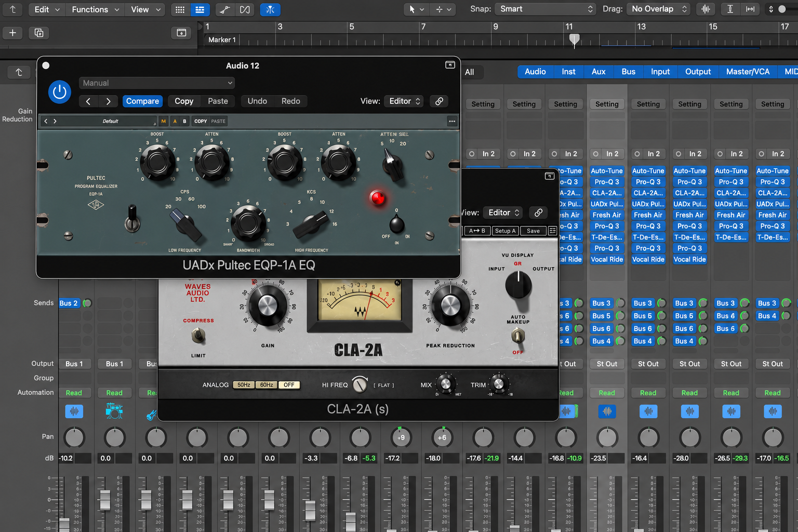Viewport: 798px width, 532px height.
Task: Click the Compare button
Action: 142,101
